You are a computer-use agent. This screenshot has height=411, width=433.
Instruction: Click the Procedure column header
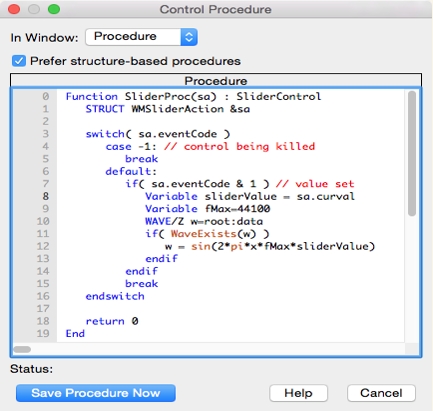pos(216,81)
